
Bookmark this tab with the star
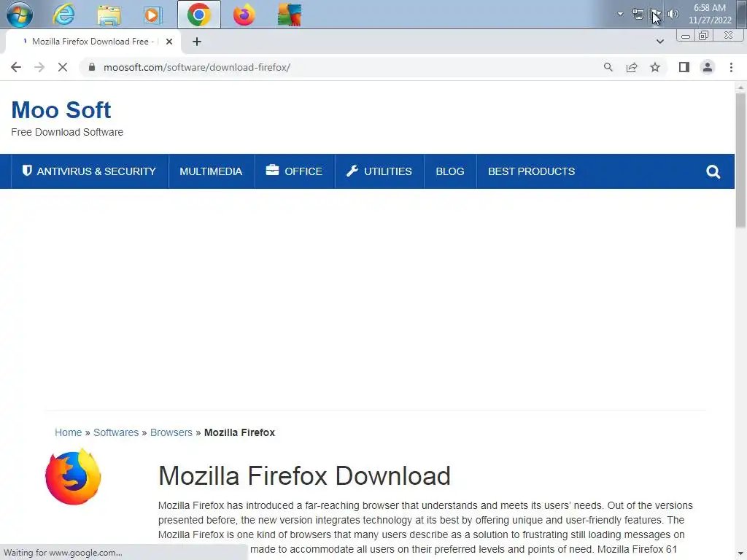pyautogui.click(x=655, y=67)
